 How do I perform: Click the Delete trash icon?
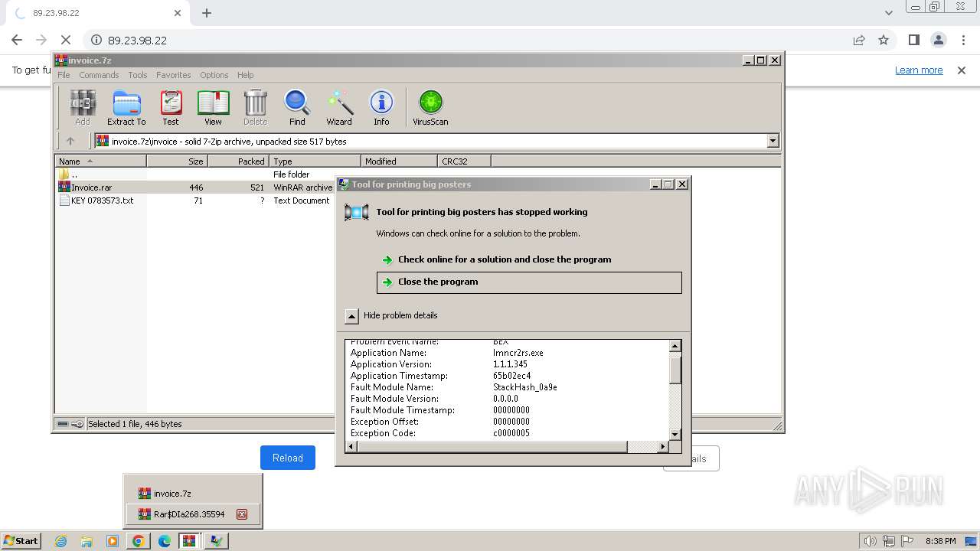click(255, 107)
